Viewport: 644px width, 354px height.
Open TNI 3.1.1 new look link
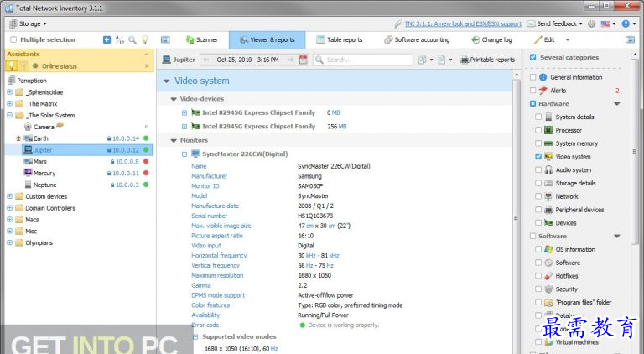point(463,23)
